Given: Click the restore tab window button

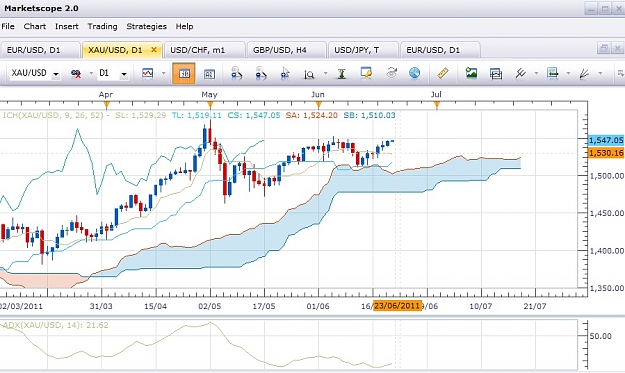Looking at the screenshot, I should click(604, 48).
